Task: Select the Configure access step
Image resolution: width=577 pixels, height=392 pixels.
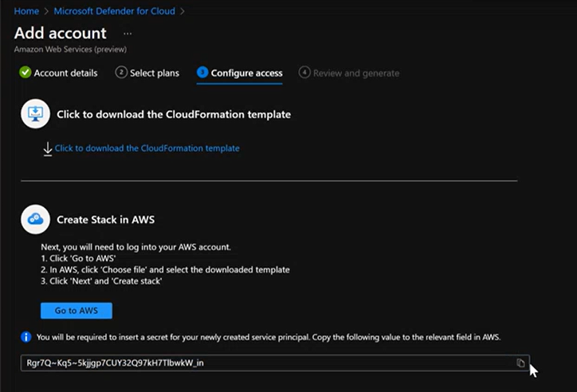Action: point(246,73)
